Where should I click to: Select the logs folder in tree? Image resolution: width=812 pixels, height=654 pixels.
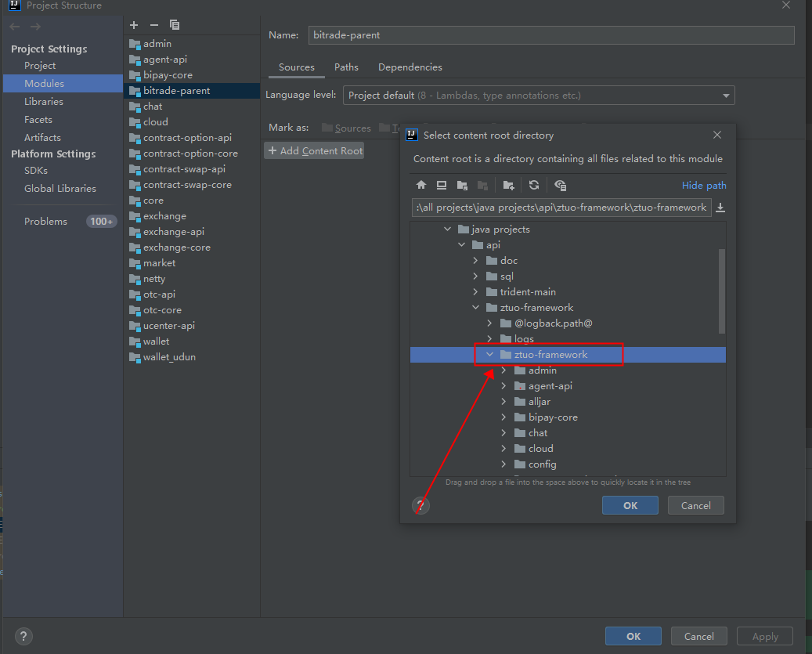[524, 338]
